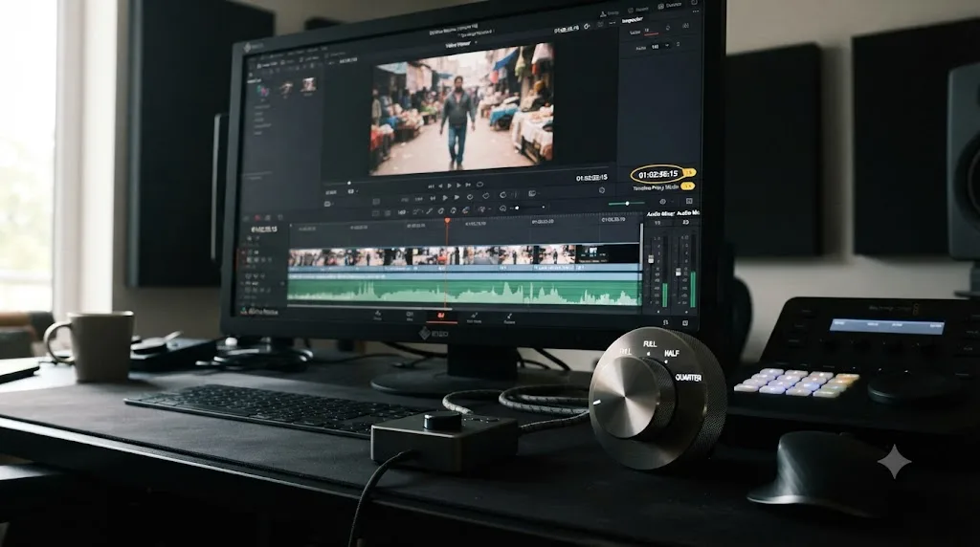Screen dimensions: 980x547
Task: Select the green audio waveform clip
Action: click(x=464, y=291)
